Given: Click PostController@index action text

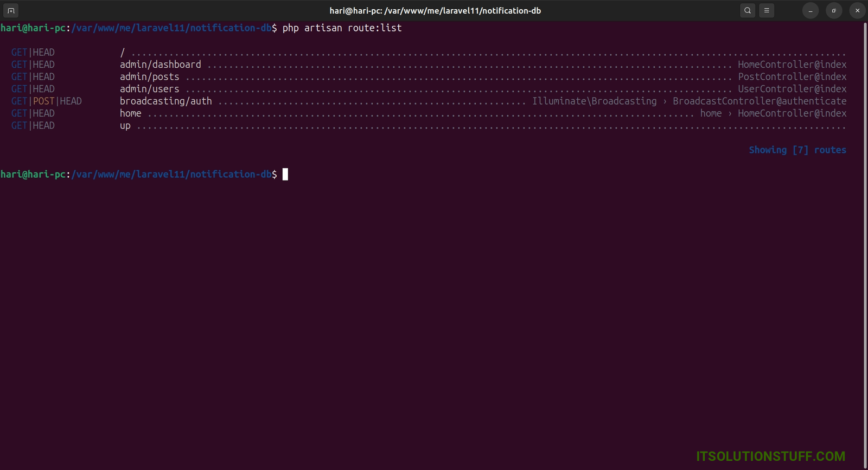Looking at the screenshot, I should pos(792,77).
